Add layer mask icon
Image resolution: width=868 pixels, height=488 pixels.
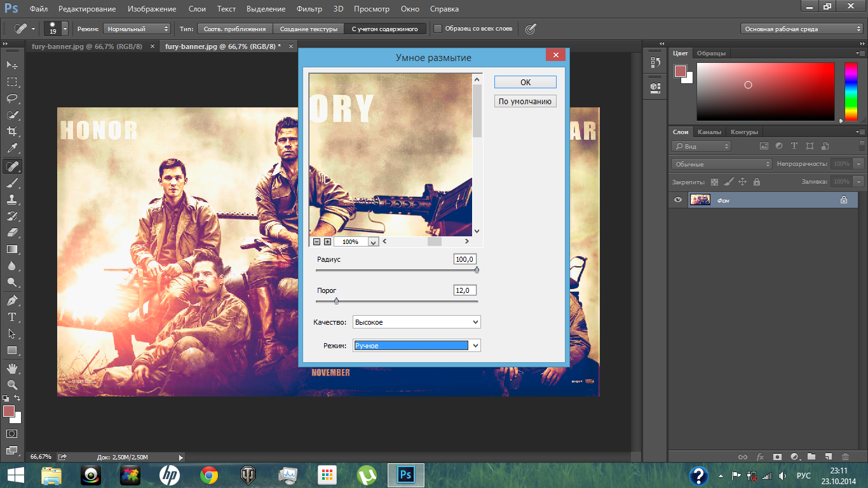click(777, 456)
